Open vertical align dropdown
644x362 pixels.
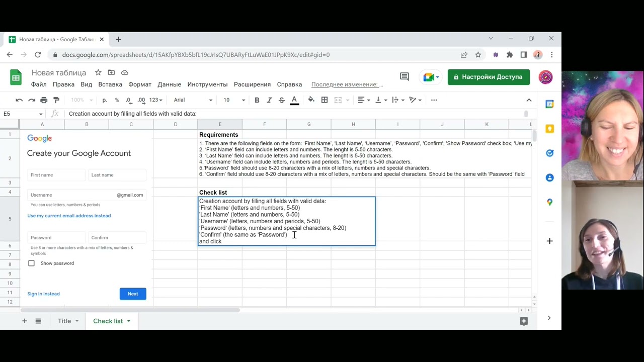[381, 100]
